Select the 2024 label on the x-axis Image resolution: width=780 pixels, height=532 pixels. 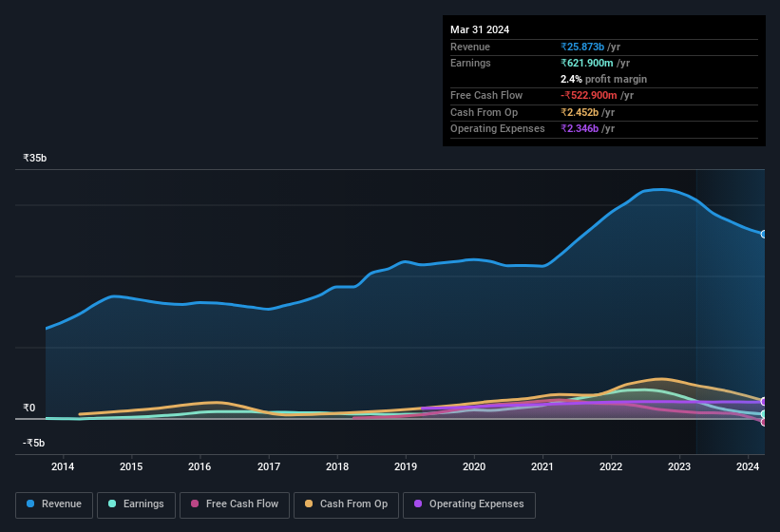(x=748, y=466)
